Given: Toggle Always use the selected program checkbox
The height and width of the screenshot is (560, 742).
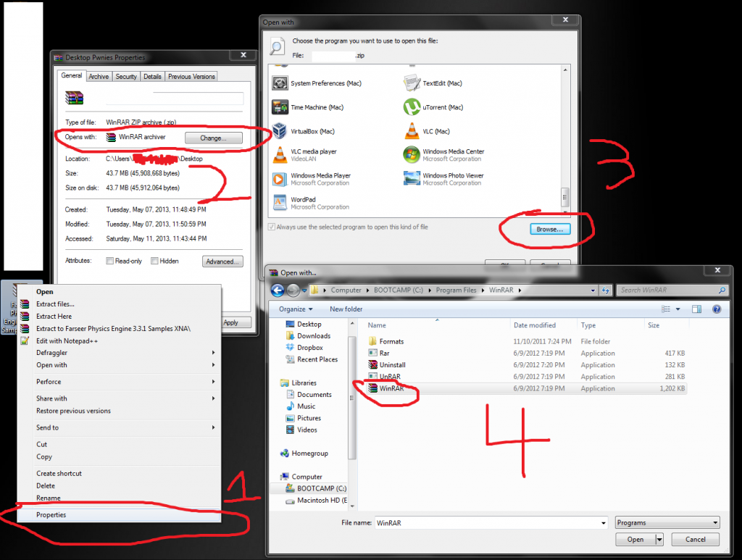Looking at the screenshot, I should (x=272, y=227).
